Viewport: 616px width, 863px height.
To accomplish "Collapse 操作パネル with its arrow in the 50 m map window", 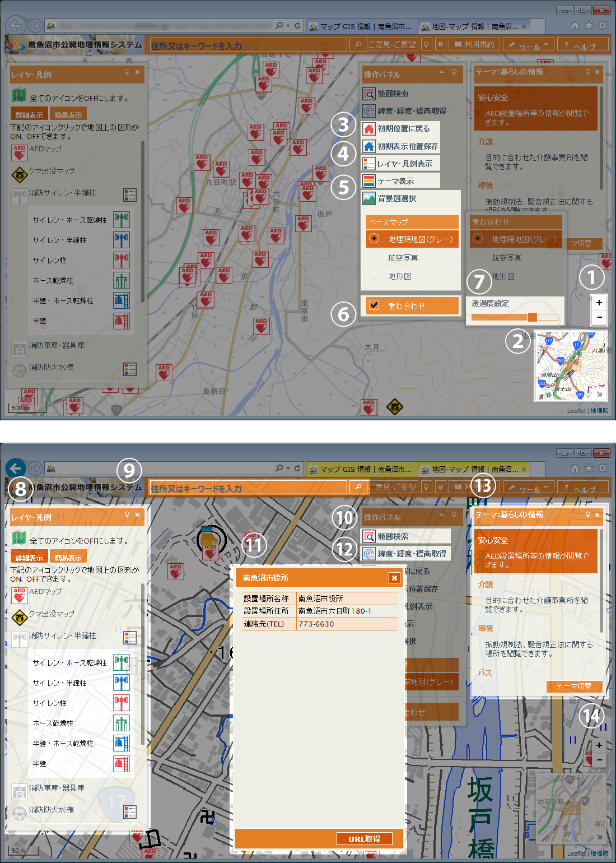I will click(441, 514).
